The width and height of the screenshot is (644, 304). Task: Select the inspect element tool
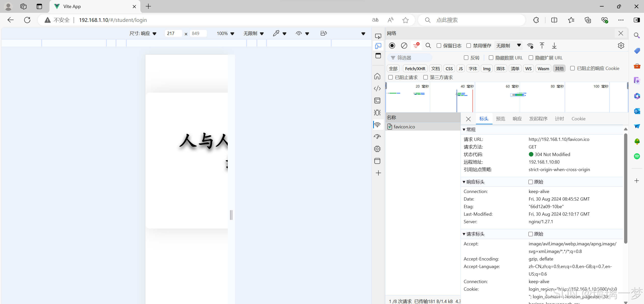coord(378,36)
